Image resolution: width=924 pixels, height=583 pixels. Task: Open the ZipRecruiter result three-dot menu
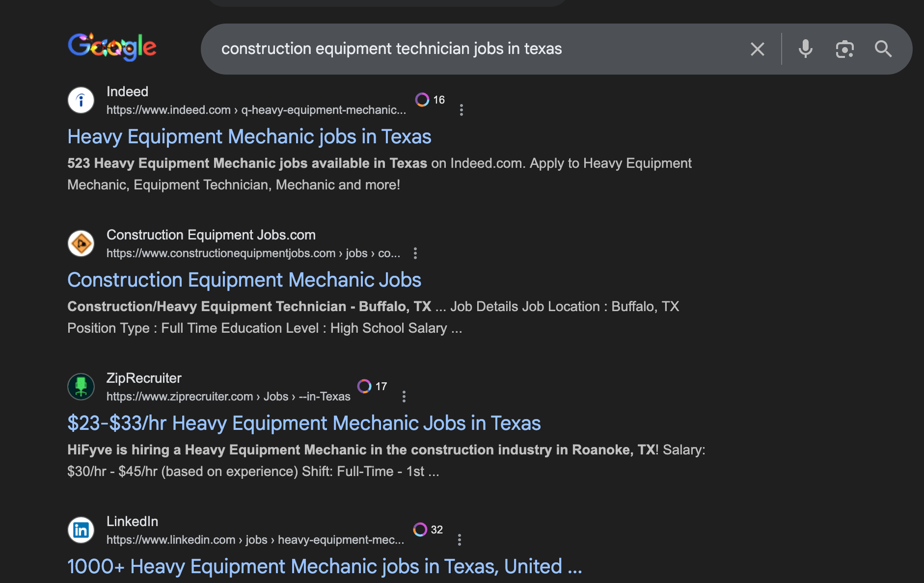click(x=404, y=397)
